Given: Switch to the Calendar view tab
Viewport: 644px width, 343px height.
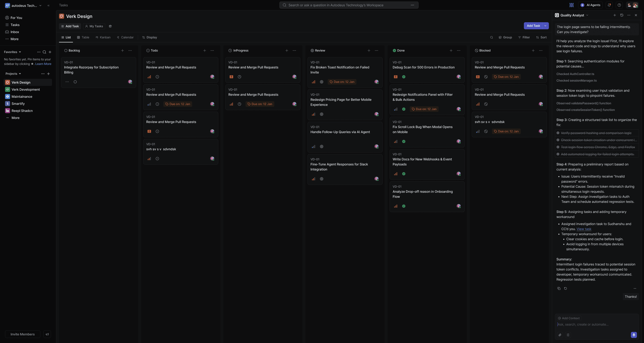Looking at the screenshot, I should (125, 37).
